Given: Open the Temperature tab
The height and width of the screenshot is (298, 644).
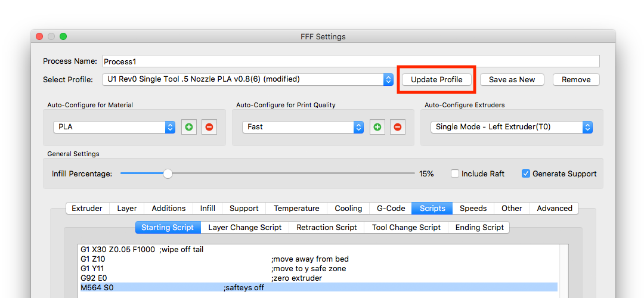Looking at the screenshot, I should coord(296,208).
